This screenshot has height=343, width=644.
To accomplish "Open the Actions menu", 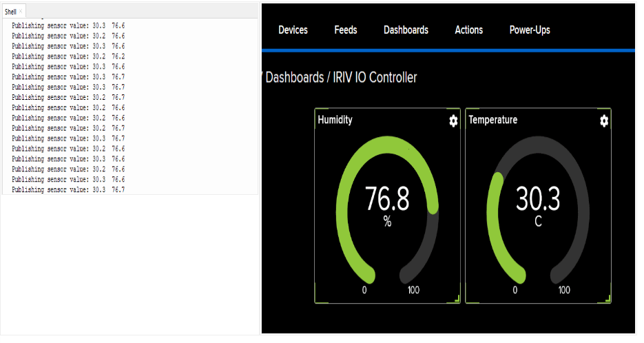I will coord(468,30).
